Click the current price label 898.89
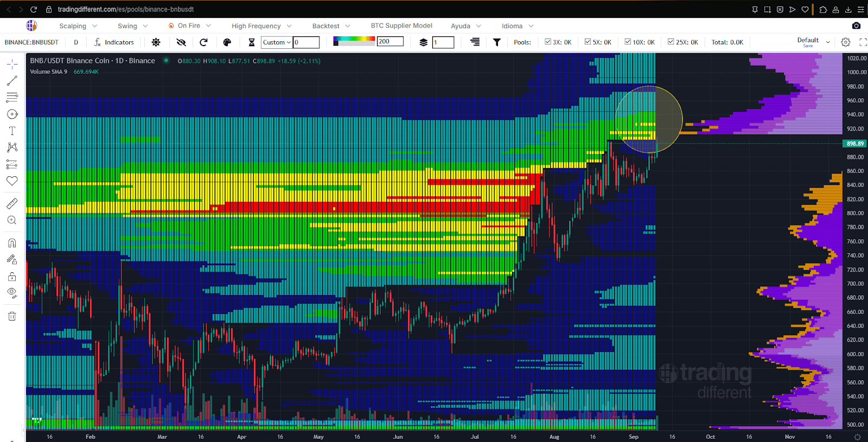Viewport: 868px width, 442px height. [855, 144]
